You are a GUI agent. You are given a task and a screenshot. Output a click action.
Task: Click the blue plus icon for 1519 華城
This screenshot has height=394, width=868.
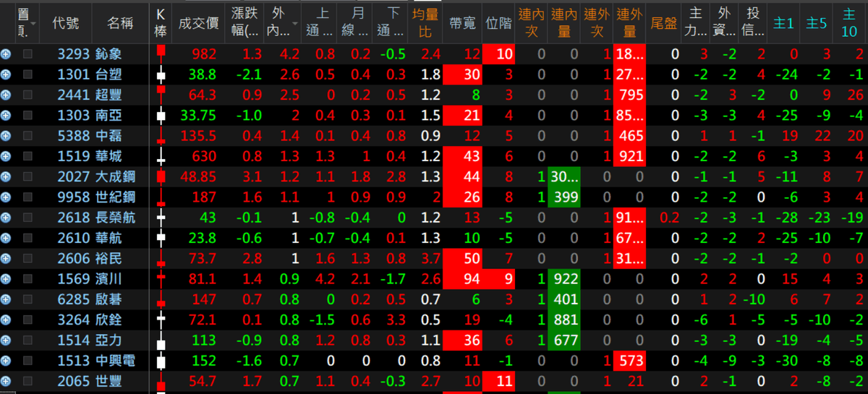[x=6, y=155]
